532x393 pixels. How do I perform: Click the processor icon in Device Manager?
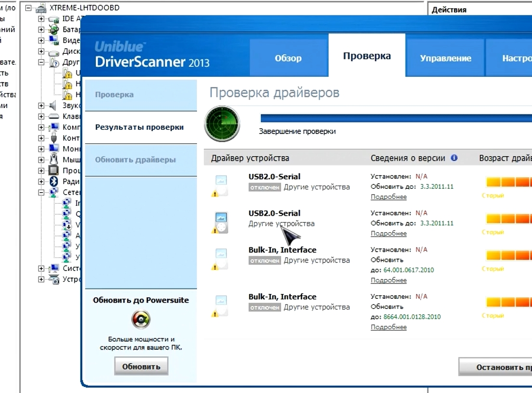pos(54,170)
